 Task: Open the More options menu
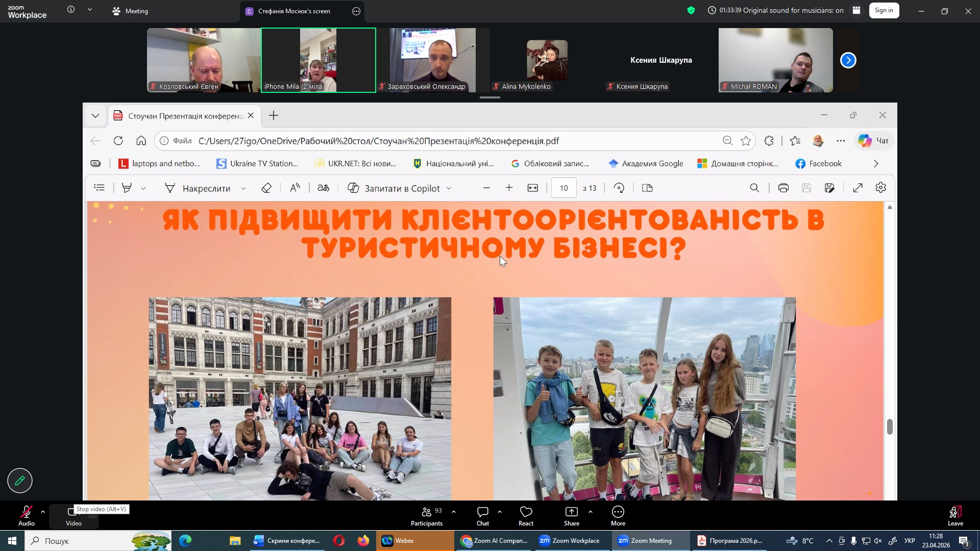[x=618, y=515]
